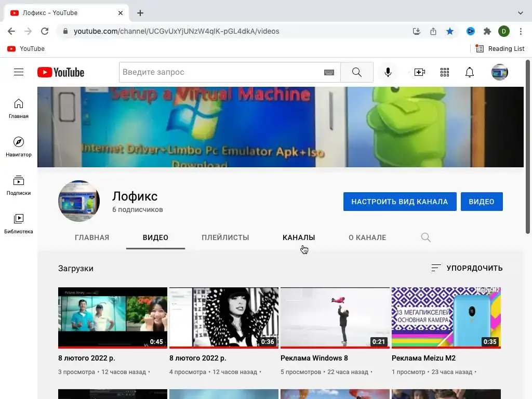Click the channel banner image
This screenshot has height=399, width=532.
[x=280, y=127]
